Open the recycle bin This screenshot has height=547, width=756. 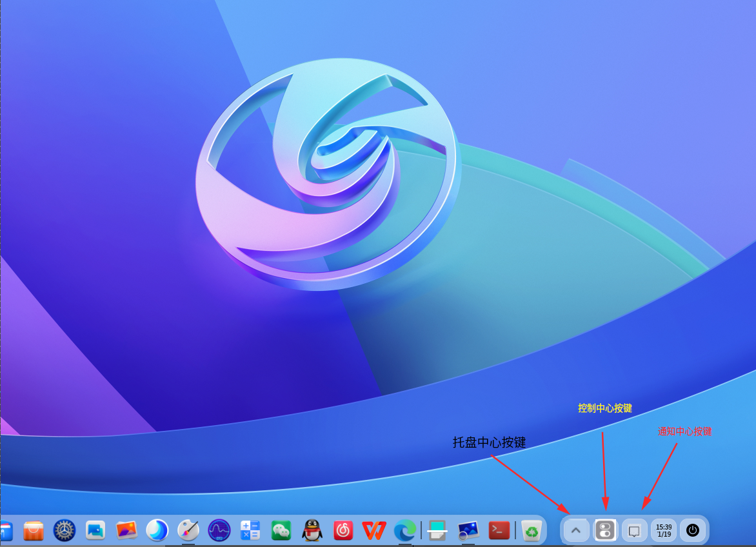tap(532, 530)
